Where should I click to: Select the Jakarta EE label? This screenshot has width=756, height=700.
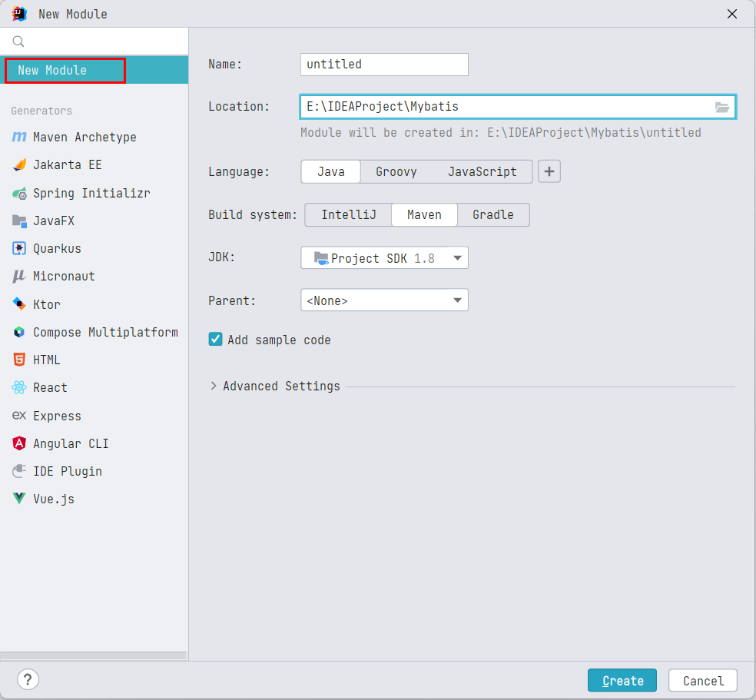click(68, 165)
